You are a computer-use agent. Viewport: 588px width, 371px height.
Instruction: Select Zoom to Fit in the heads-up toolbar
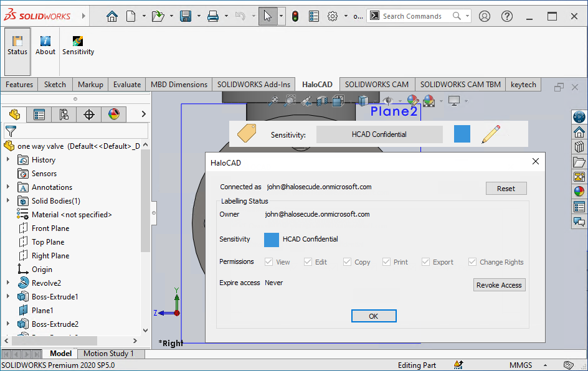click(x=274, y=100)
